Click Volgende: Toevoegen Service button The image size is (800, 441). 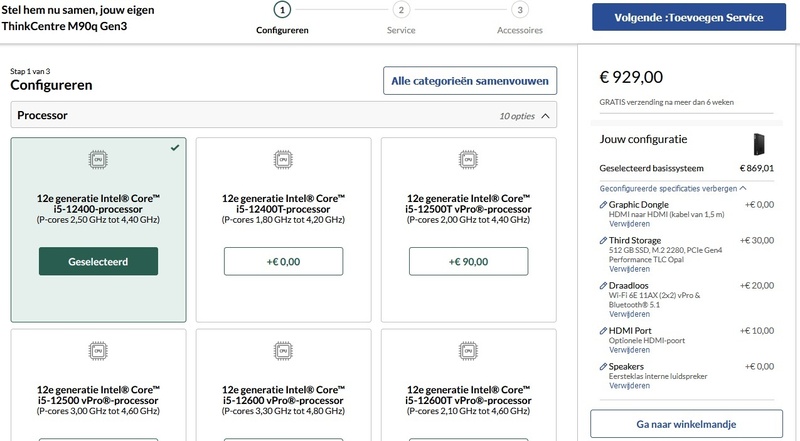click(x=689, y=17)
